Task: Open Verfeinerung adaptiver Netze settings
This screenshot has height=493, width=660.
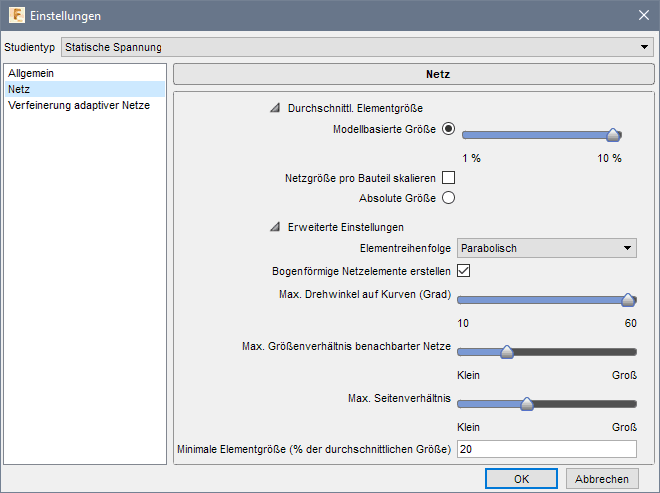Action: tap(79, 105)
